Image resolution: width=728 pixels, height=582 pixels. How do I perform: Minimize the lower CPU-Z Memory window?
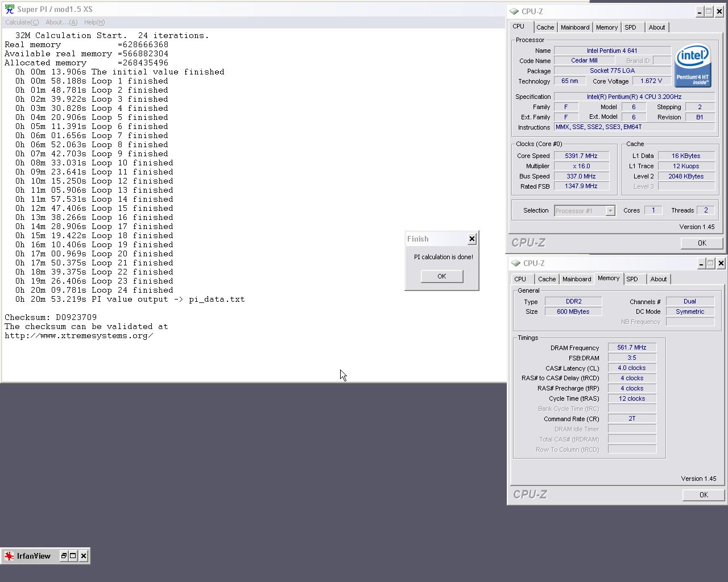point(702,263)
